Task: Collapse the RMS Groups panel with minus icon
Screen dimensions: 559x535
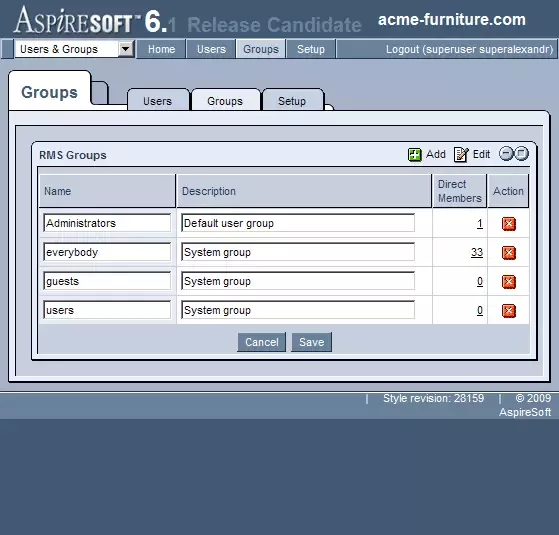Action: click(x=506, y=154)
